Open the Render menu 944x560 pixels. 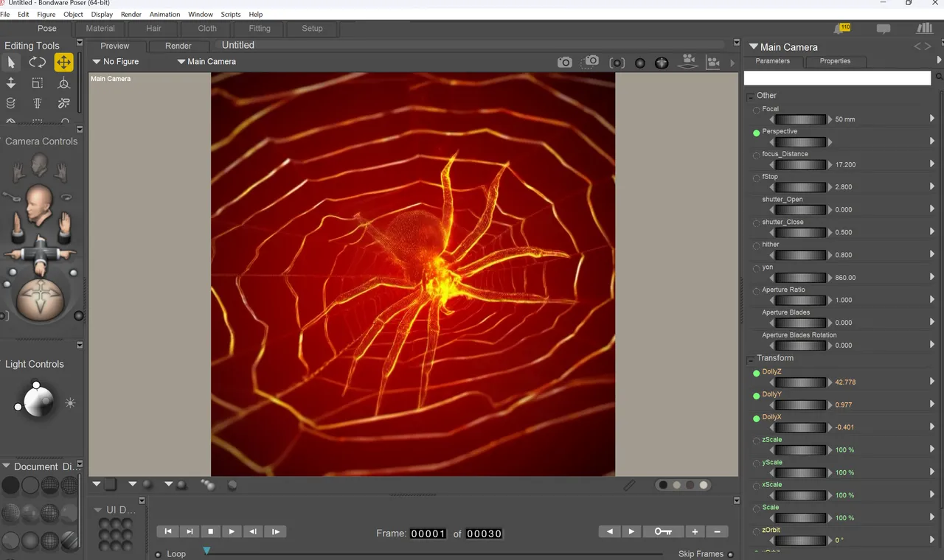coord(131,14)
